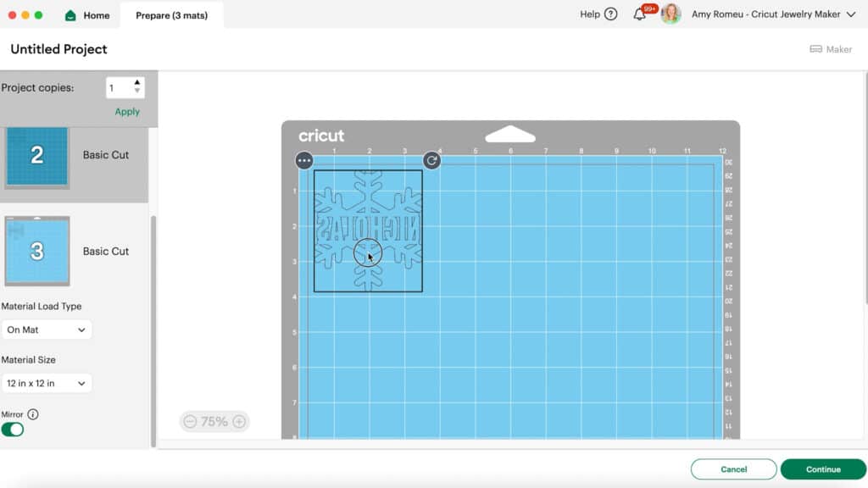The image size is (868, 488).
Task: Click the mat list scrollbar
Action: click(x=153, y=331)
